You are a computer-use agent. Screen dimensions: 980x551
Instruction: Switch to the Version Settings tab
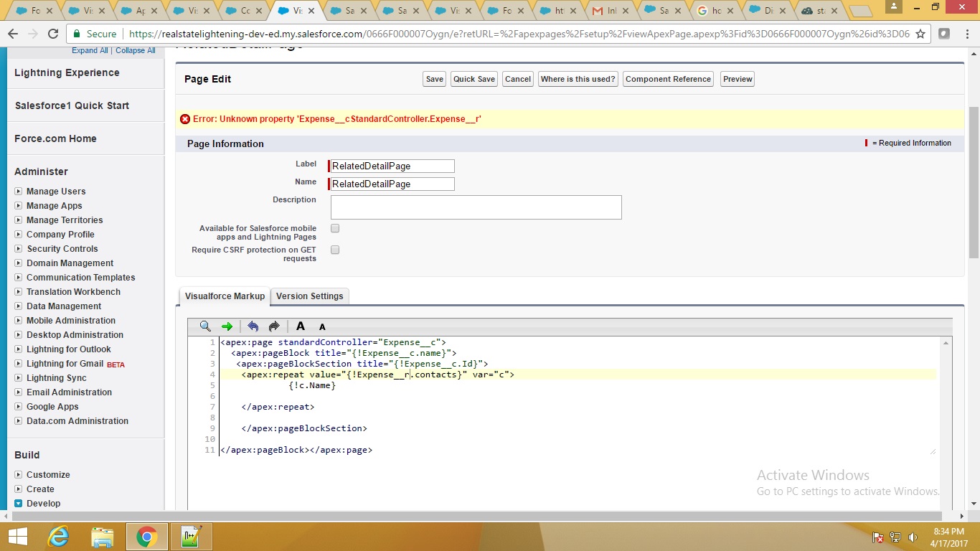pos(309,296)
